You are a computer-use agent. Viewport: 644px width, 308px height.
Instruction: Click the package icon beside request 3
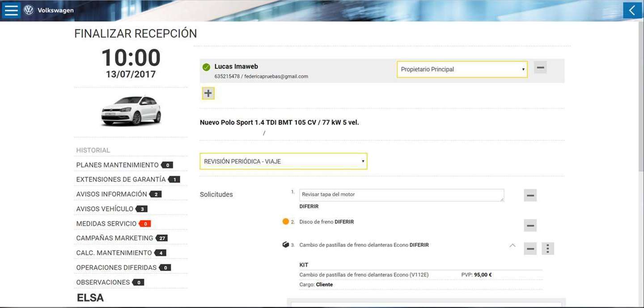(x=286, y=245)
